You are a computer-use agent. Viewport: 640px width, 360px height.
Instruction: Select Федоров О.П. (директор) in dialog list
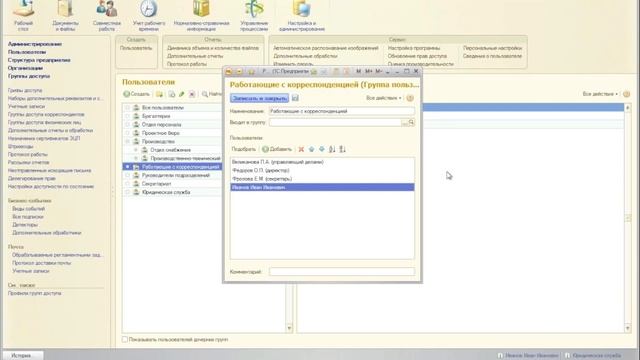click(x=322, y=170)
